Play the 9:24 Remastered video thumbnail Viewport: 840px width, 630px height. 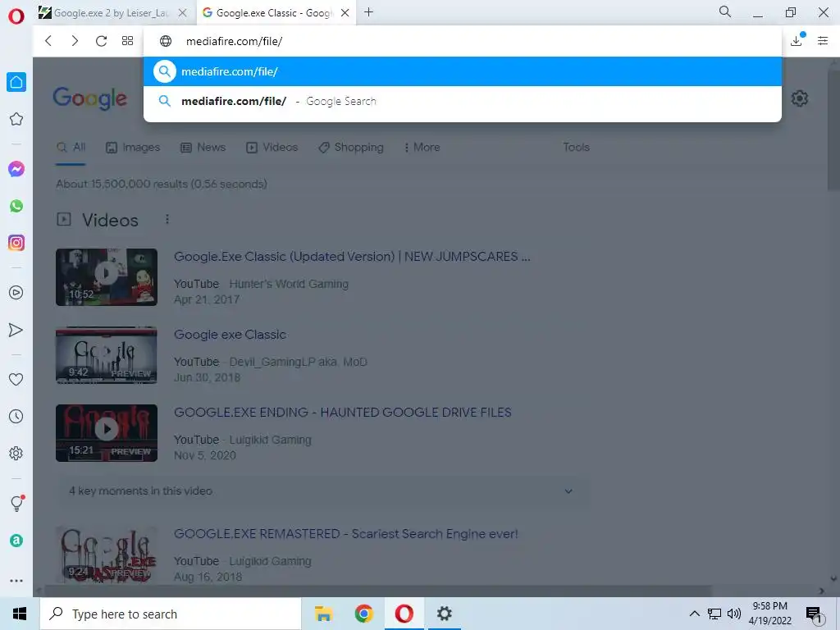tap(107, 555)
